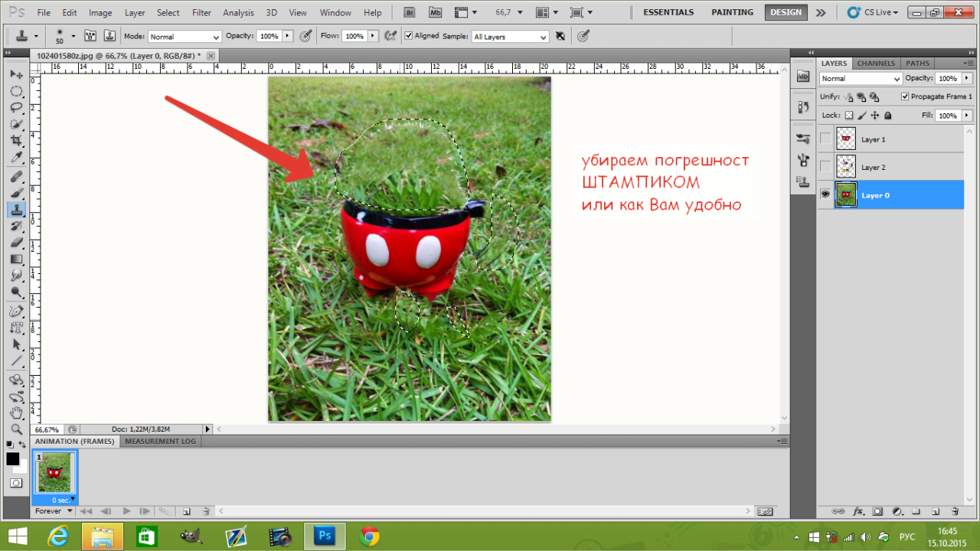Switch to the Channels tab
This screenshot has width=980, height=551.
876,64
